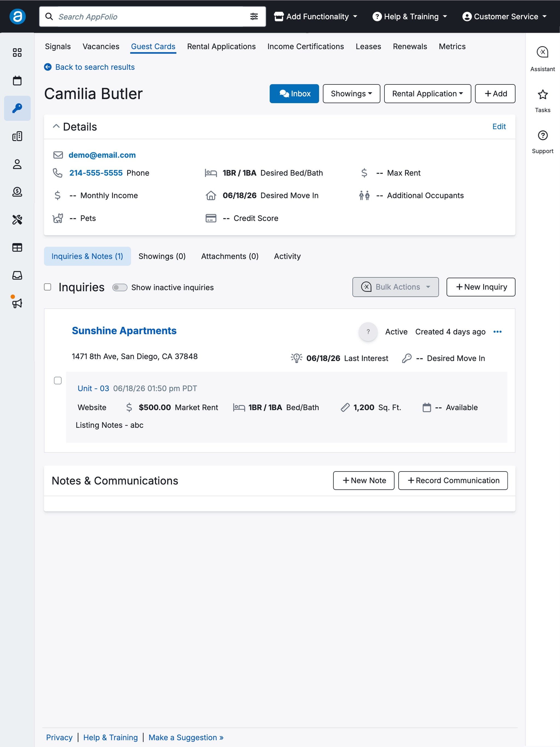Check the Unit - 03 inquiry checkbox
The height and width of the screenshot is (747, 560).
click(x=58, y=380)
